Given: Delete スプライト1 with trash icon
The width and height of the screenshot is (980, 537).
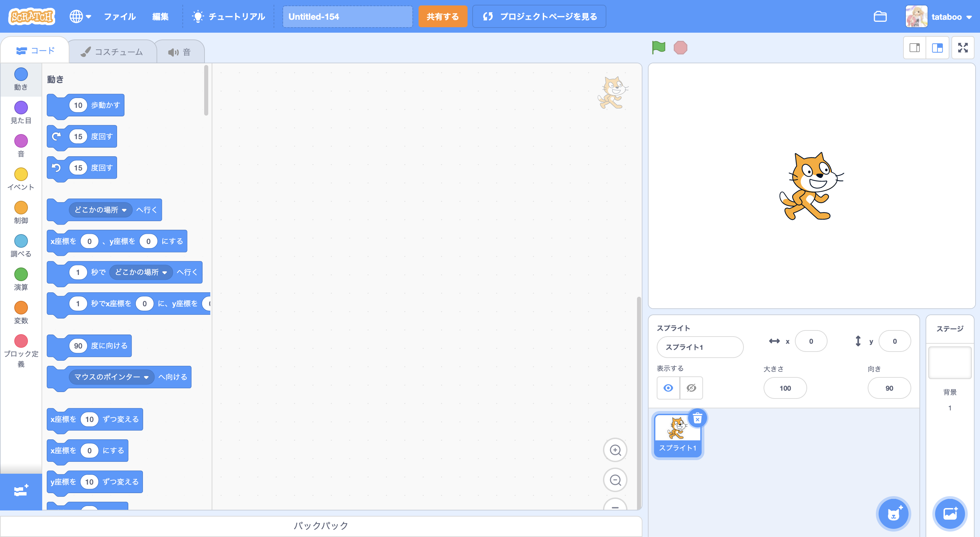Looking at the screenshot, I should tap(697, 419).
